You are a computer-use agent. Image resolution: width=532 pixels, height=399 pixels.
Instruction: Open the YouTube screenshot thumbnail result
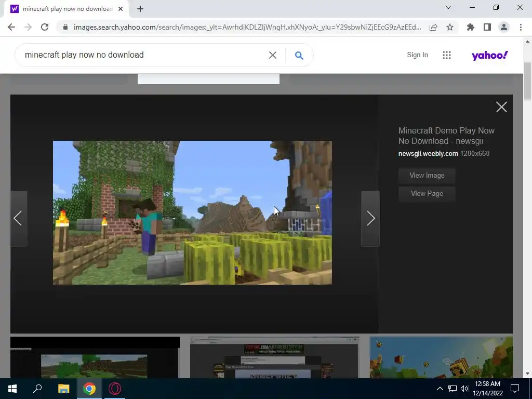274,357
